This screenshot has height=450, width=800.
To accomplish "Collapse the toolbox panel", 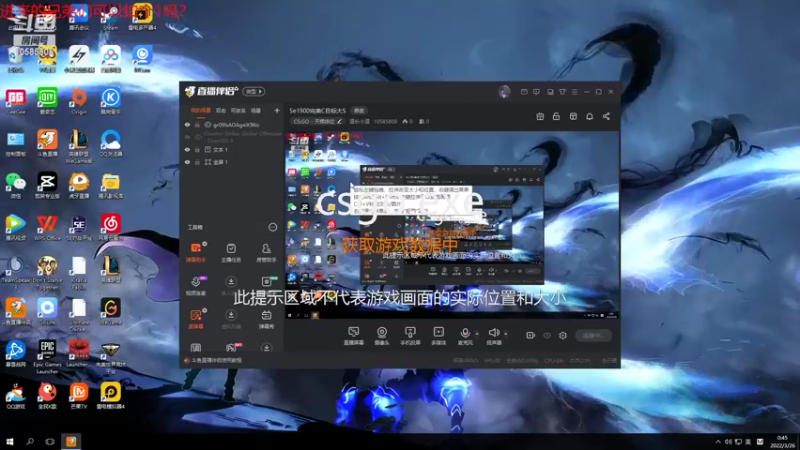I will [273, 227].
